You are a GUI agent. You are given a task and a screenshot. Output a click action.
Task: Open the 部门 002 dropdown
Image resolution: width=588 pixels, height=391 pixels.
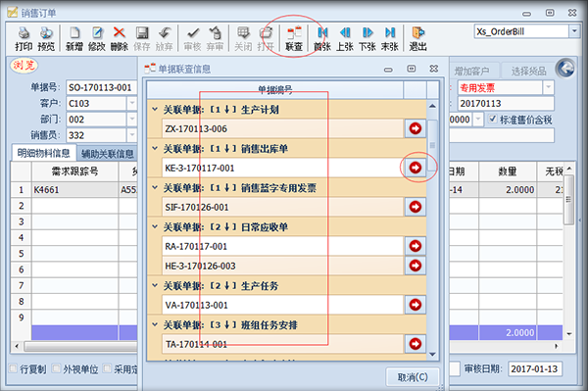[x=132, y=120]
